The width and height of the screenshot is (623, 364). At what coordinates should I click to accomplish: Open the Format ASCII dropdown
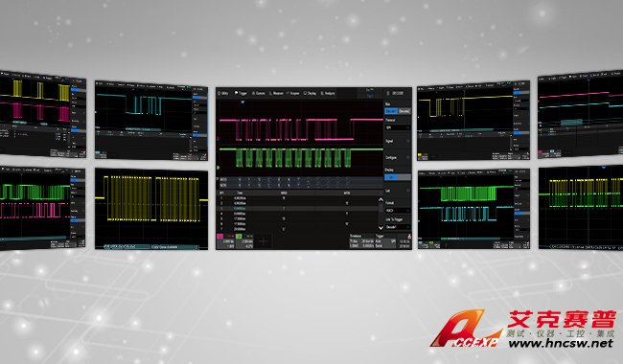pyautogui.click(x=398, y=211)
